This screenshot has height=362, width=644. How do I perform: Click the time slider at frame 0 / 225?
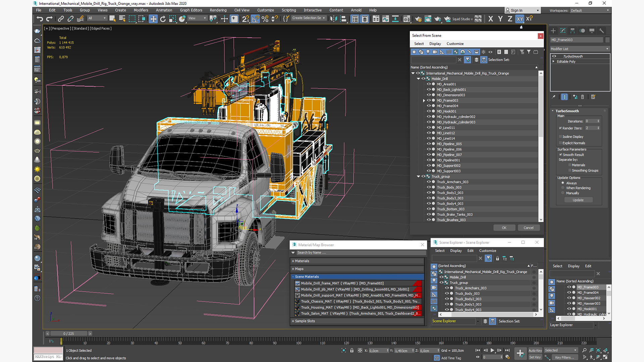(69, 334)
